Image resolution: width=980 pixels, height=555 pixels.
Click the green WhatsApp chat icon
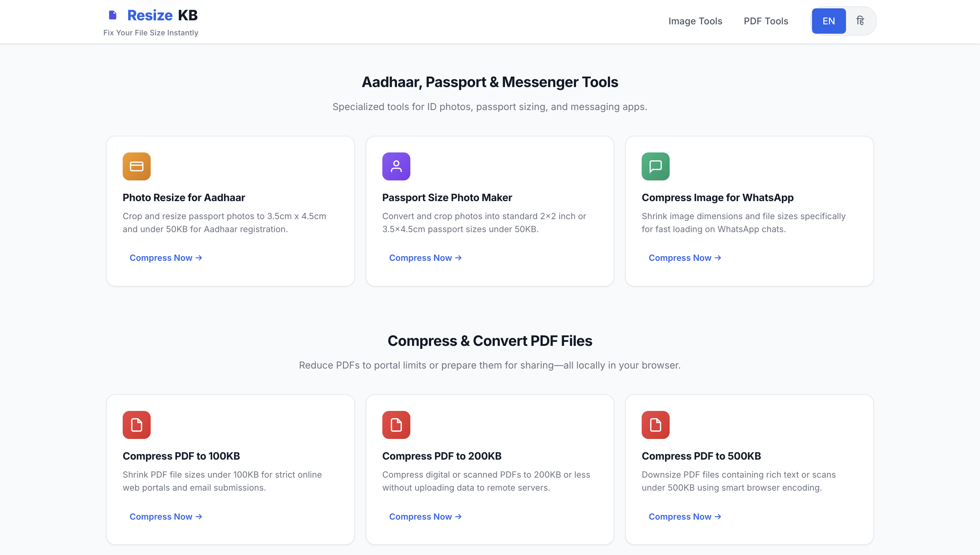click(x=655, y=166)
